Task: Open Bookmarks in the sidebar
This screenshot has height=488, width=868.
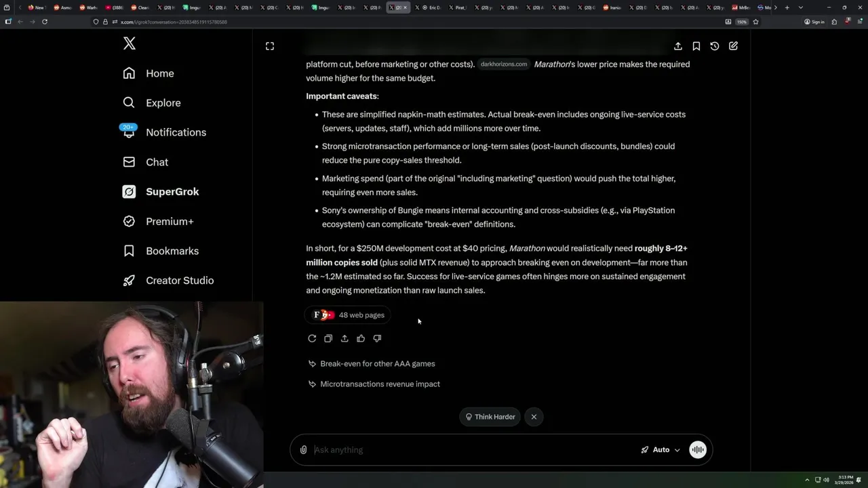Action: pos(161,251)
